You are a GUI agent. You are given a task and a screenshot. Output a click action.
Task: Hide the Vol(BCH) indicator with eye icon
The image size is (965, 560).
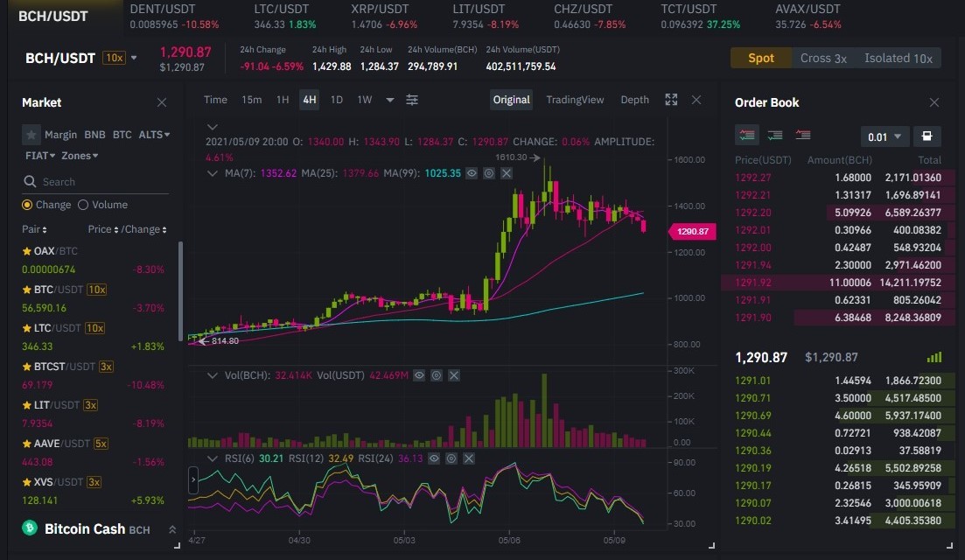pyautogui.click(x=419, y=375)
